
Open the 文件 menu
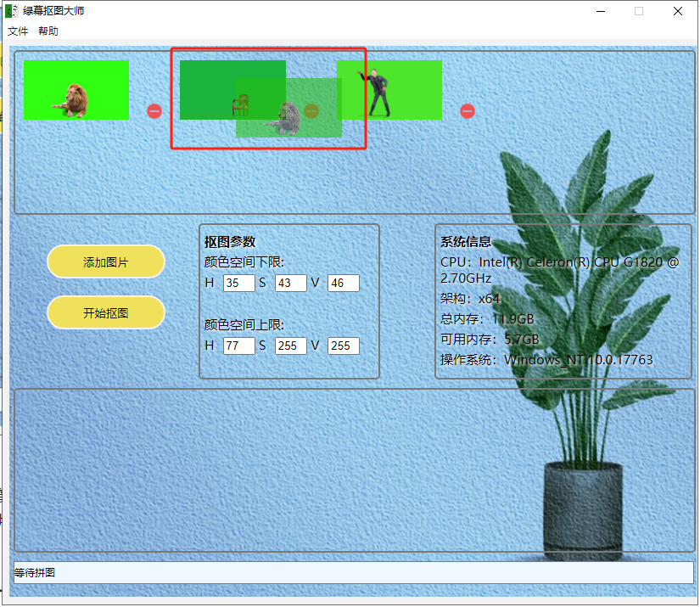pyautogui.click(x=18, y=31)
